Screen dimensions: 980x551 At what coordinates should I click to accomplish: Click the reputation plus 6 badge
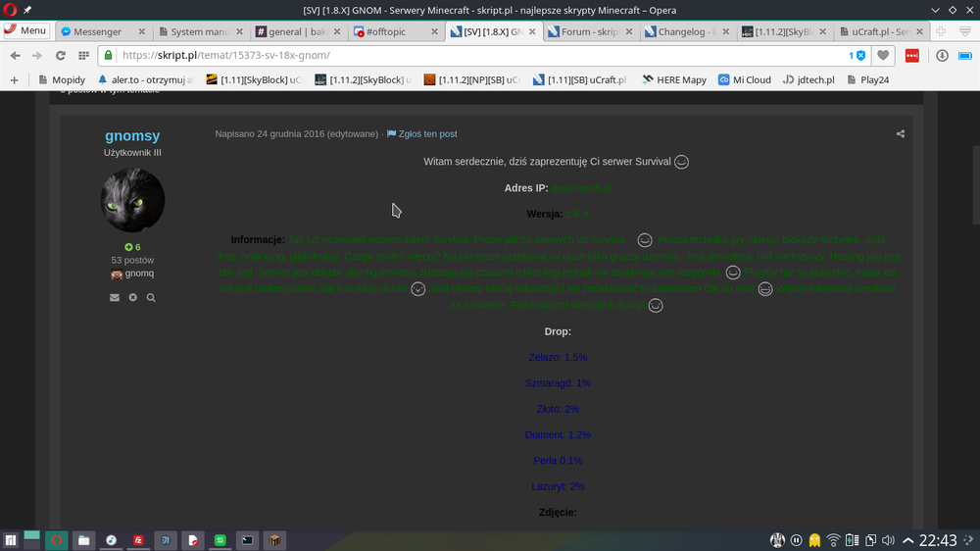tap(132, 247)
